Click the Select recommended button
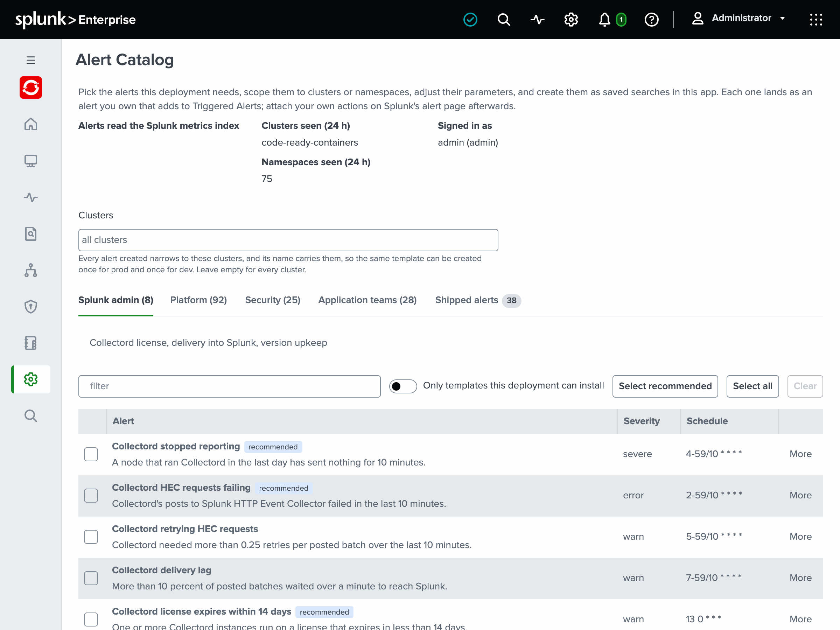 click(665, 386)
